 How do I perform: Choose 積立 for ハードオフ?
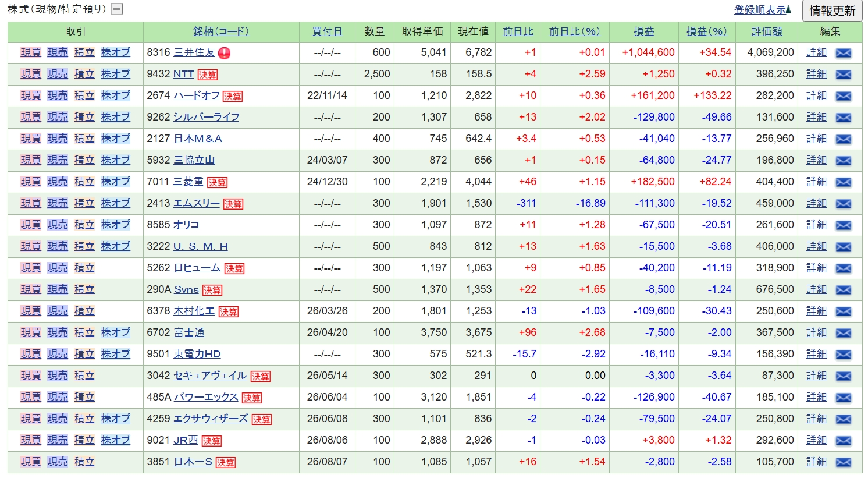coord(84,95)
